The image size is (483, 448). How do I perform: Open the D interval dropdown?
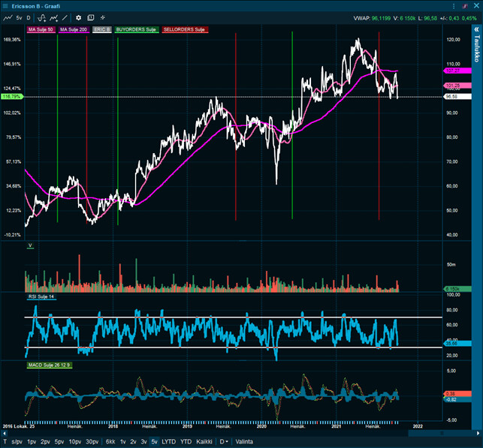pyautogui.click(x=224, y=442)
